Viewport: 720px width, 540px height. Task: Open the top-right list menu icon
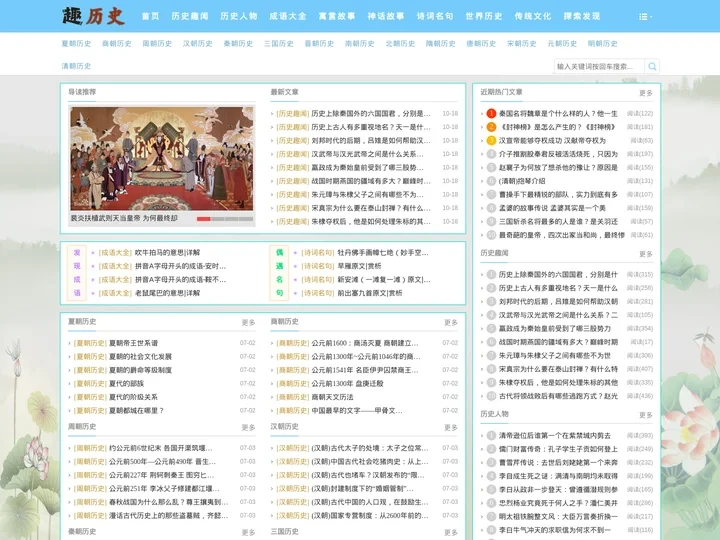click(645, 17)
